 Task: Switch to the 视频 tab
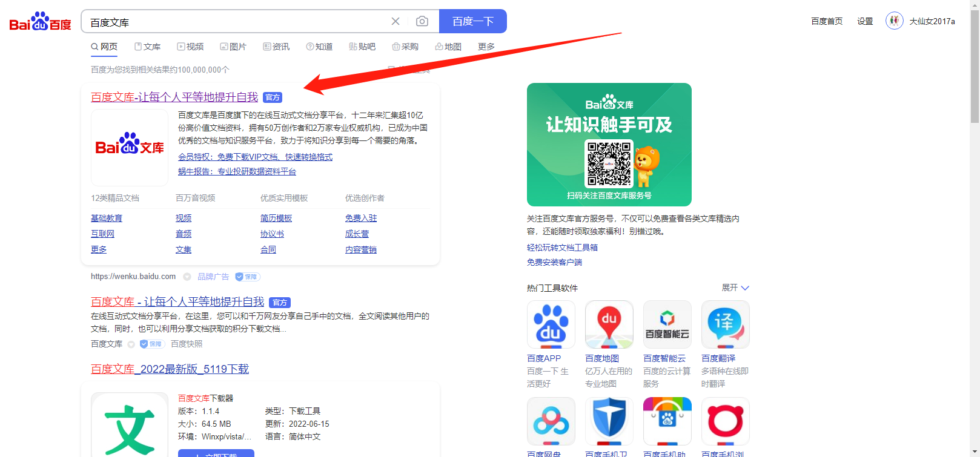pos(190,47)
